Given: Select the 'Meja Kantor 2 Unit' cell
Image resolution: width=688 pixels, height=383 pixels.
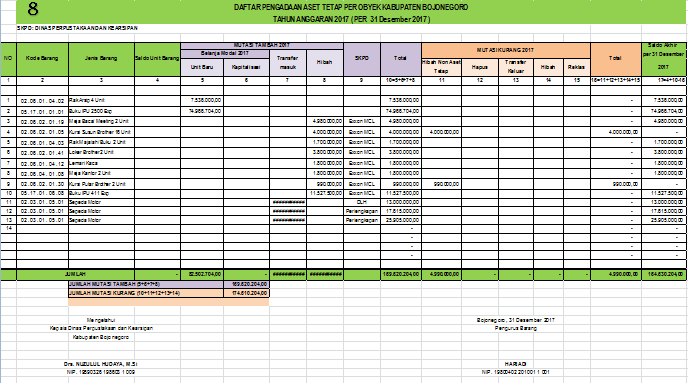Looking at the screenshot, I should click(x=101, y=173).
